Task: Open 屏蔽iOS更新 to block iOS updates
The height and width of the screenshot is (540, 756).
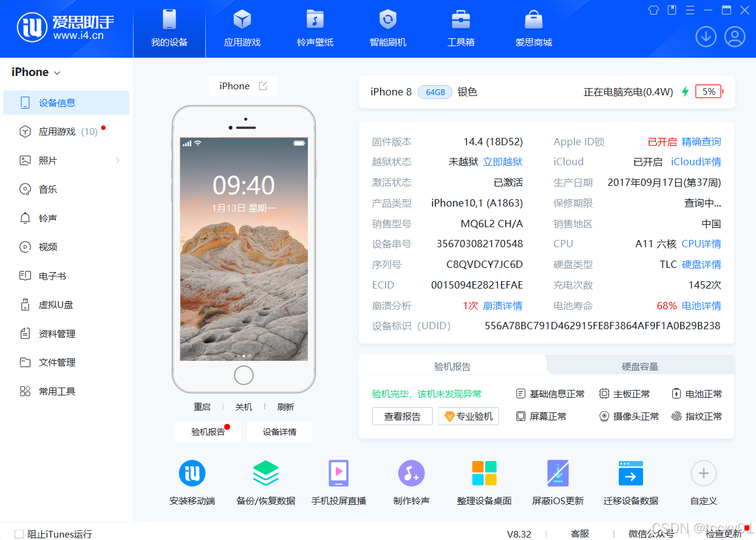Action: 557,482
